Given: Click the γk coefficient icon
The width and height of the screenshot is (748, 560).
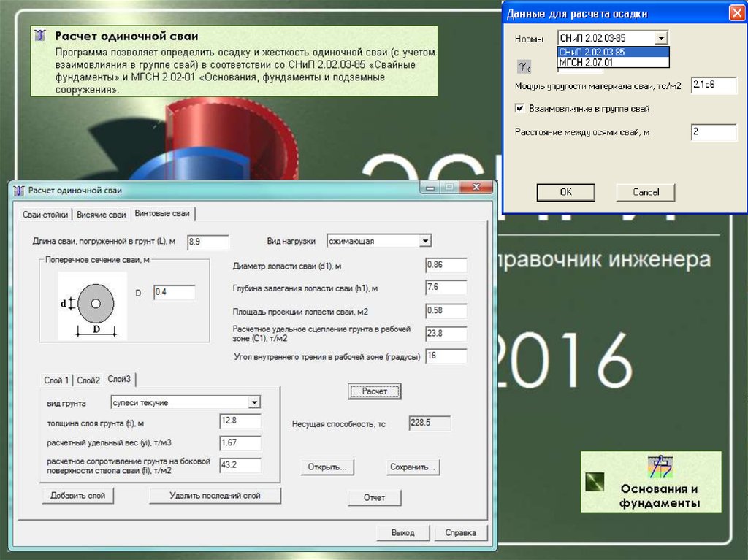Looking at the screenshot, I should point(524,66).
